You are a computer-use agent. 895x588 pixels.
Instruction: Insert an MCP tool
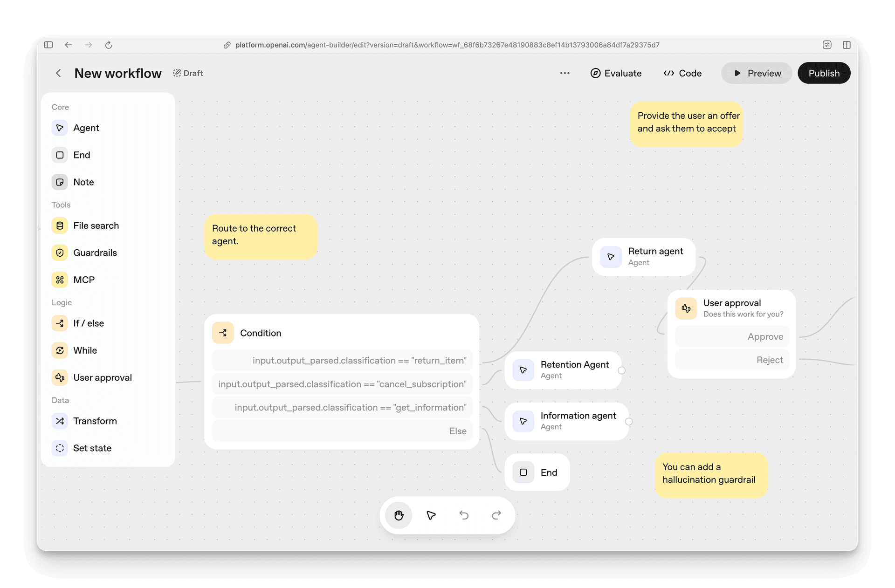83,280
